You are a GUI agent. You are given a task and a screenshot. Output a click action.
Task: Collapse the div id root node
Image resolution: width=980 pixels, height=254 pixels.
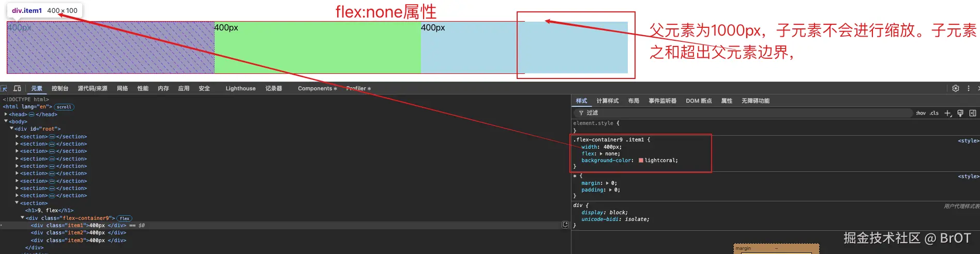click(x=11, y=129)
